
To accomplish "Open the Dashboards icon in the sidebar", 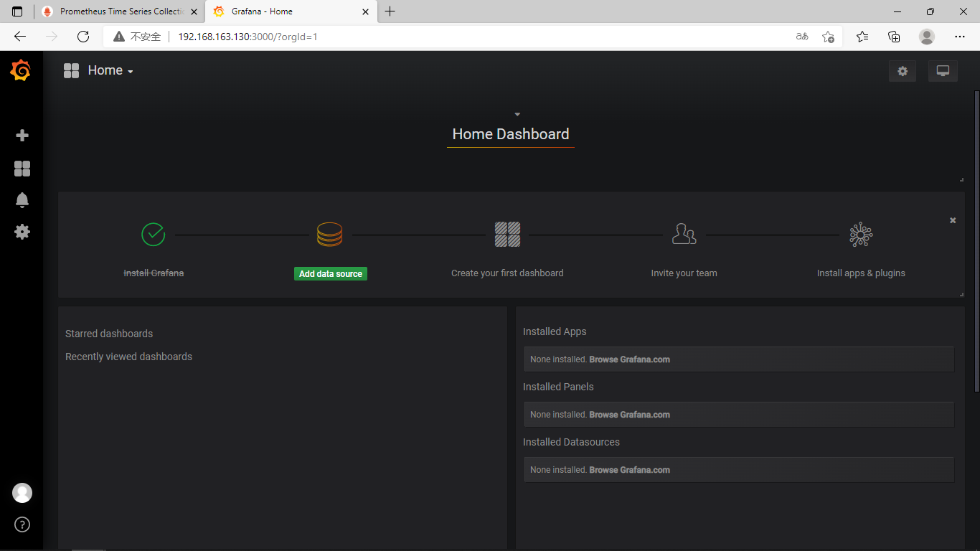I will [22, 169].
